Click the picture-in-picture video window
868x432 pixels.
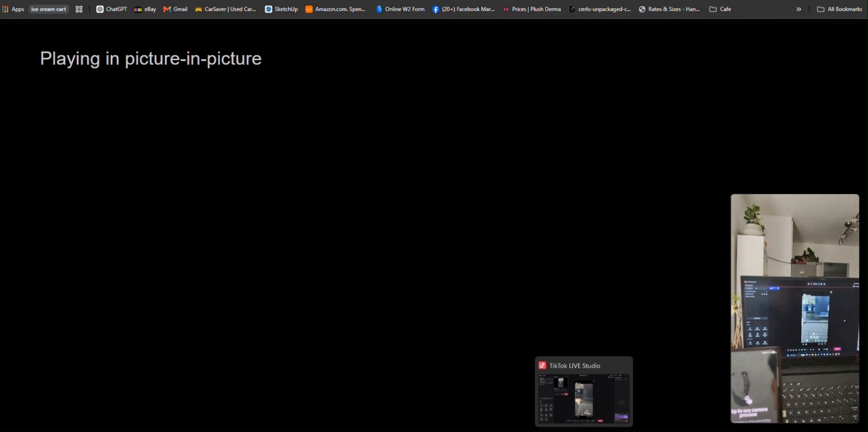pyautogui.click(x=795, y=308)
